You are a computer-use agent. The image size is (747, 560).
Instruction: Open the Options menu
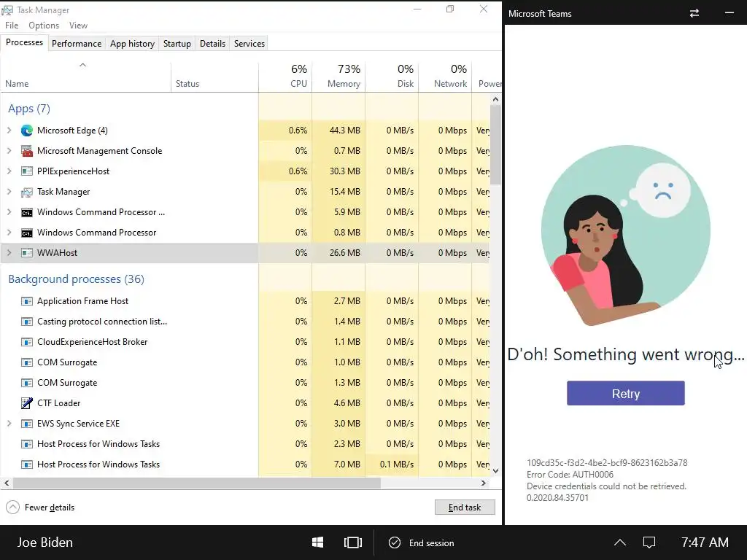pos(44,26)
